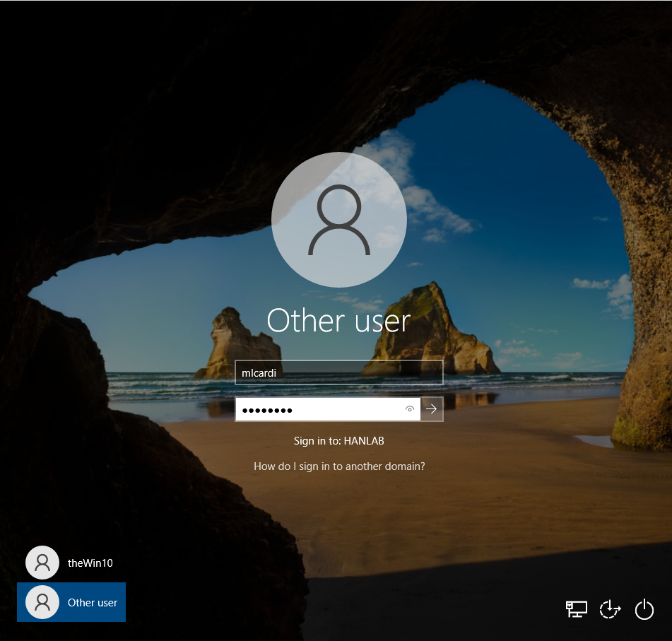The height and width of the screenshot is (641, 672).
Task: Select the theWin10 account tile
Action: tap(71, 563)
